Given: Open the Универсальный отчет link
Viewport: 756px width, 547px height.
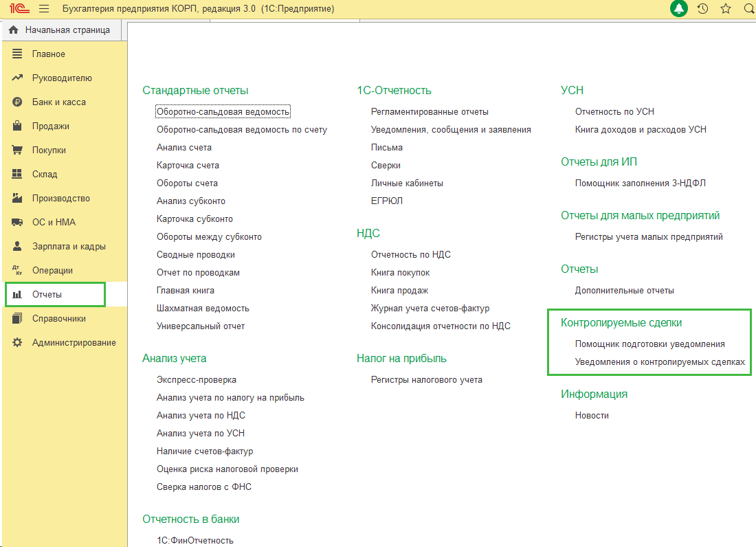Looking at the screenshot, I should (201, 326).
